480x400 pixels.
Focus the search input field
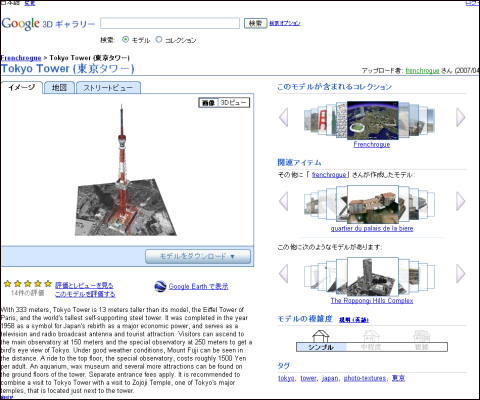click(x=170, y=23)
